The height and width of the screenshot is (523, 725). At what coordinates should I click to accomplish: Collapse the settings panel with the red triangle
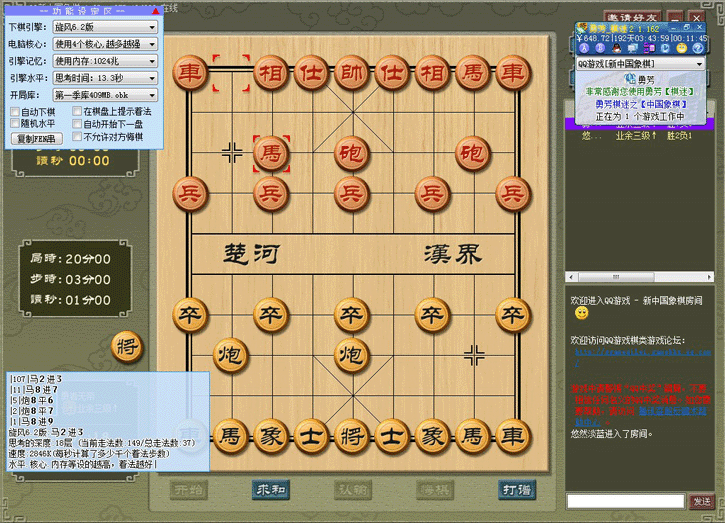click(156, 10)
